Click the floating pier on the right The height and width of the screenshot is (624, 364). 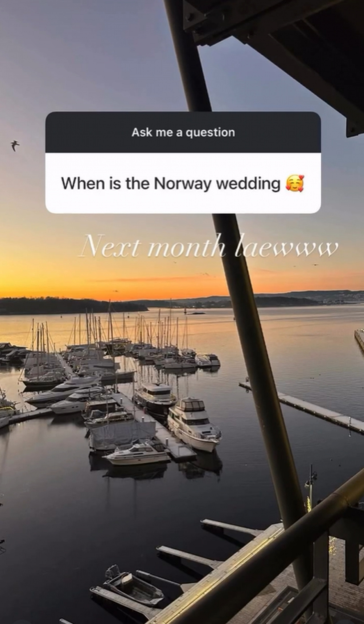point(302,406)
